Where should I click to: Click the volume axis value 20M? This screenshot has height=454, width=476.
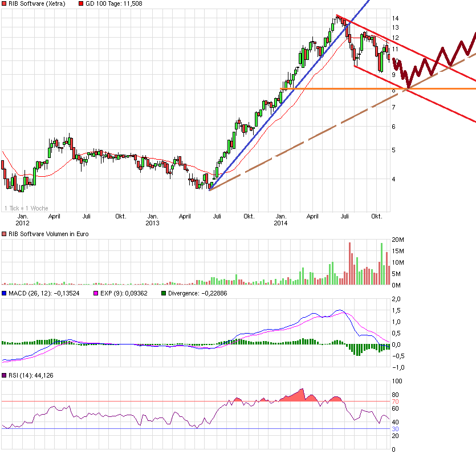pyautogui.click(x=398, y=240)
